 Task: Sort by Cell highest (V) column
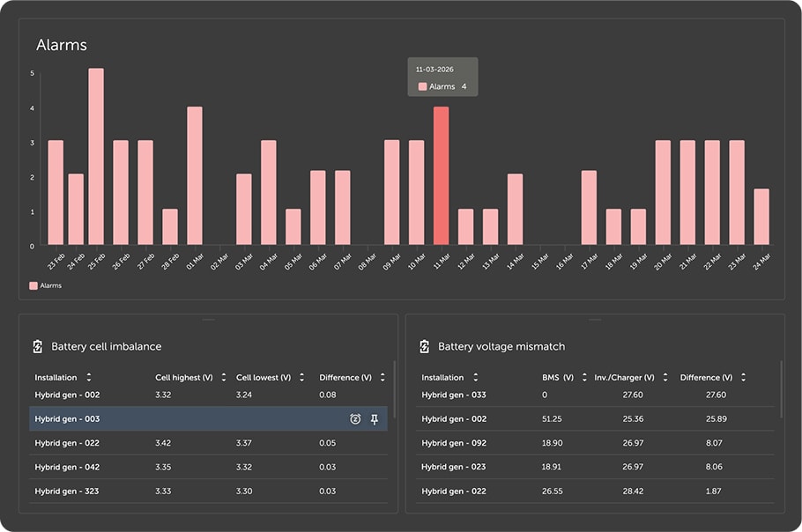click(x=224, y=377)
